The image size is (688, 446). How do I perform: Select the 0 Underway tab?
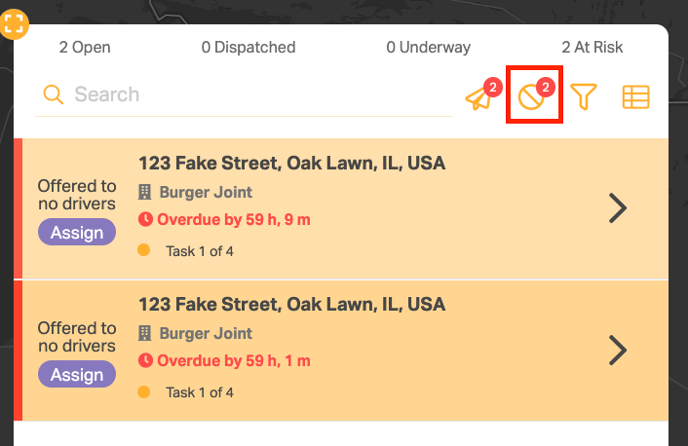pos(428,47)
